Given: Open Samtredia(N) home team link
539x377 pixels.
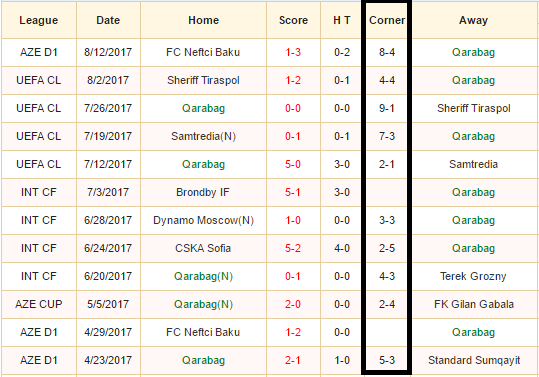Looking at the screenshot, I should point(203,136).
